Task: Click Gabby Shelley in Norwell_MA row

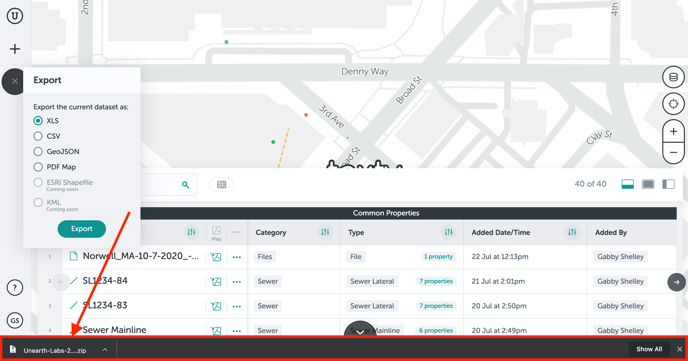Action: (x=620, y=257)
